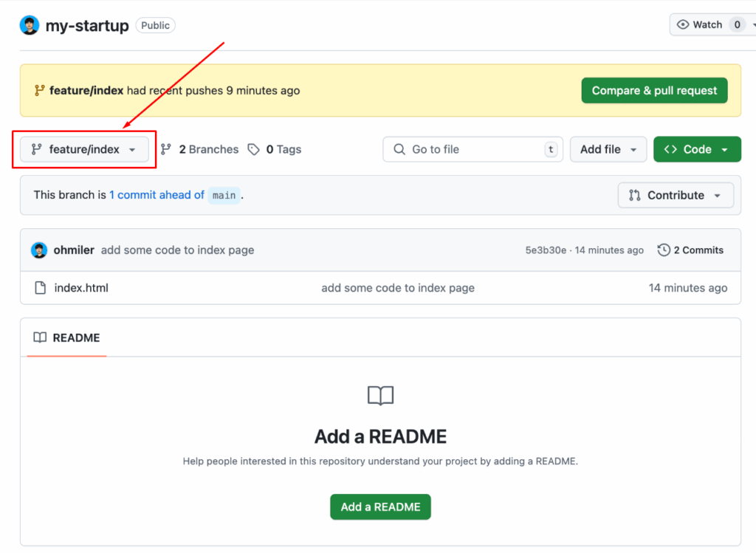This screenshot has height=553, width=756.
Task: Open the feature/index branch selector dropdown
Action: tap(84, 150)
